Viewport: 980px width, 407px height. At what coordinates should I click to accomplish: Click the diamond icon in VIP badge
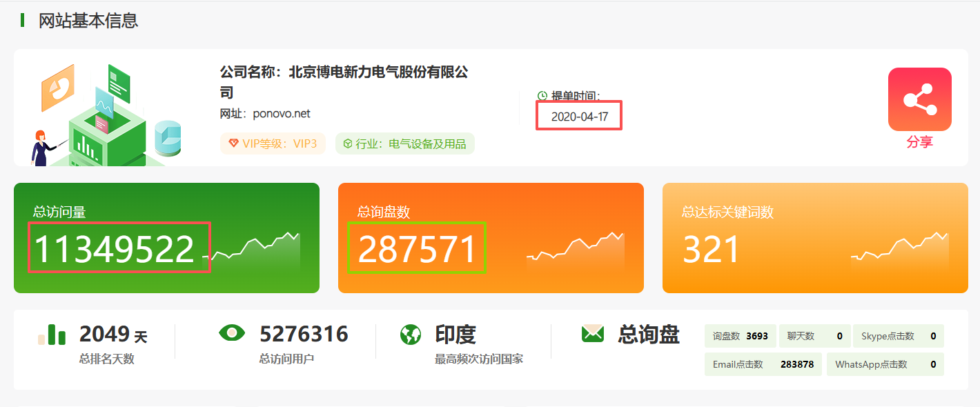tap(234, 143)
